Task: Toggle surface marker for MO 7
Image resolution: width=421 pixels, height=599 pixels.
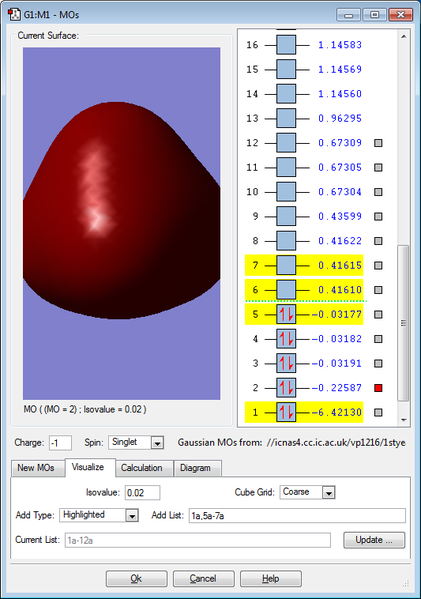Action: [378, 265]
